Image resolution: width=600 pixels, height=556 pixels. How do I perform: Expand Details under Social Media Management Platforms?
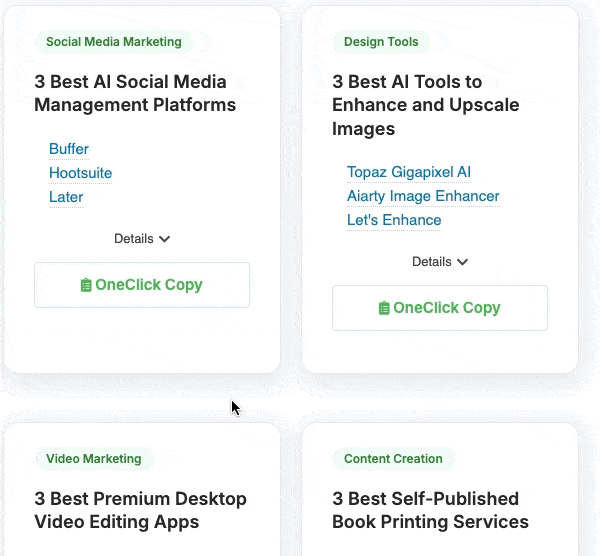pyautogui.click(x=142, y=239)
